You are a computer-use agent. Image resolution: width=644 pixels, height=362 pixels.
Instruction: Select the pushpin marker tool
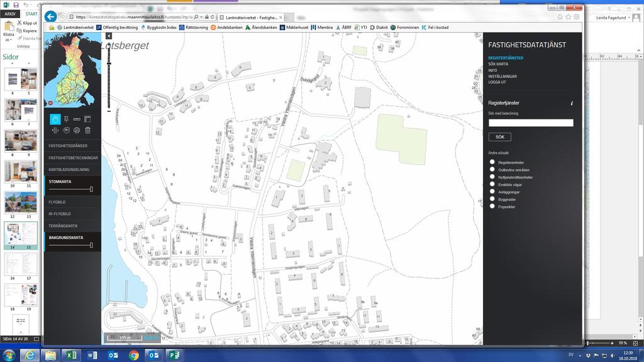66,119
